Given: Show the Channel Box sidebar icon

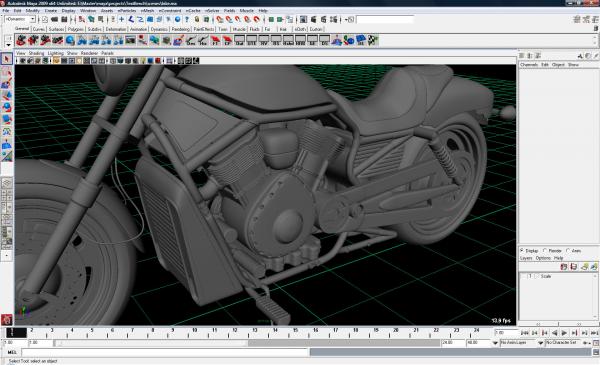Looking at the screenshot, I should coord(595,19).
